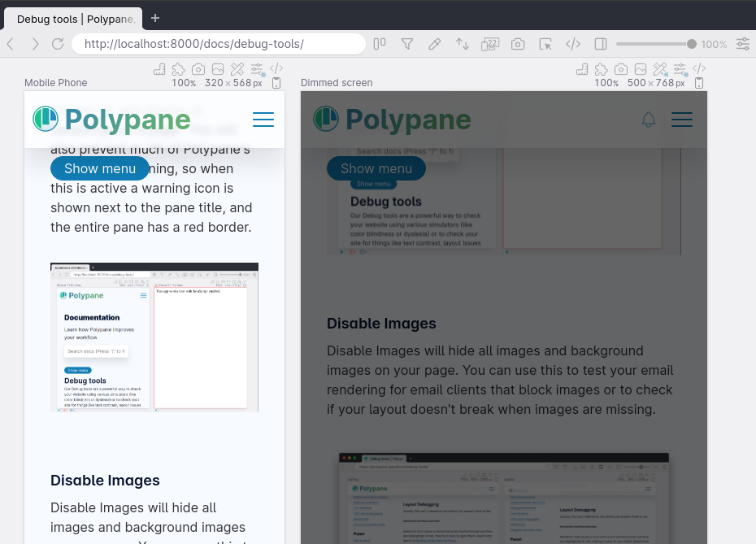The width and height of the screenshot is (756, 544).
Task: Click the localhost debug-tools address field
Action: tap(219, 44)
